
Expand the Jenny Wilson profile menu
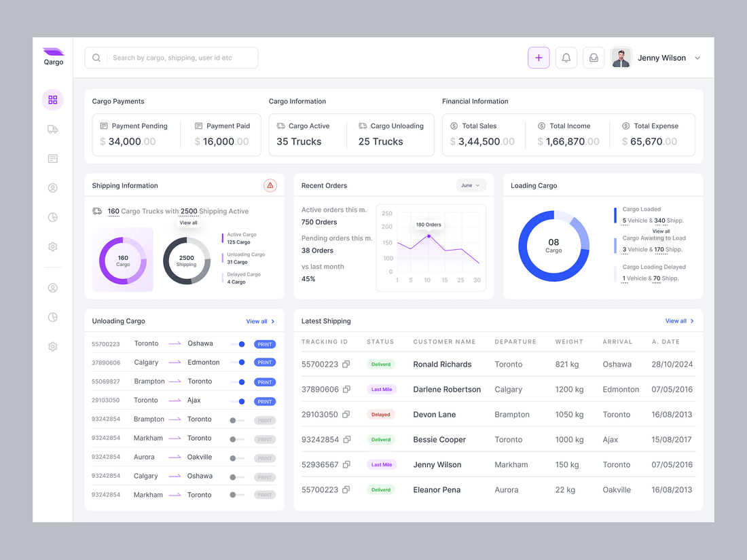697,58
